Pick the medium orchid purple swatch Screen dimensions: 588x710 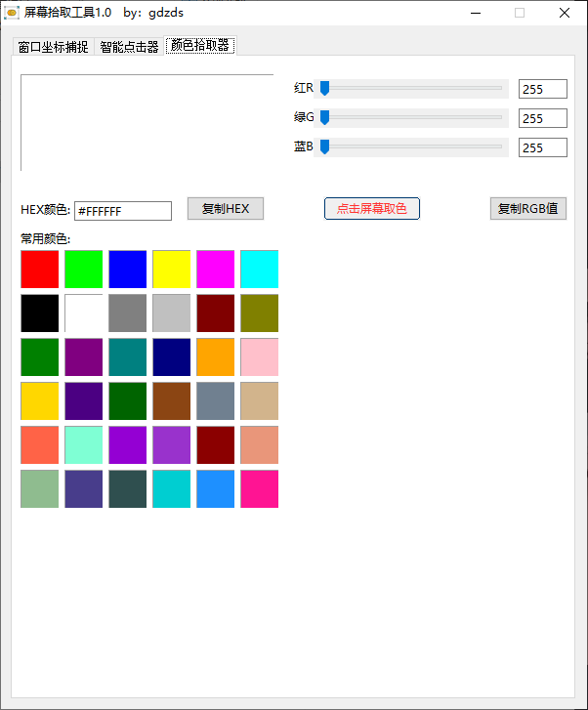tap(172, 444)
